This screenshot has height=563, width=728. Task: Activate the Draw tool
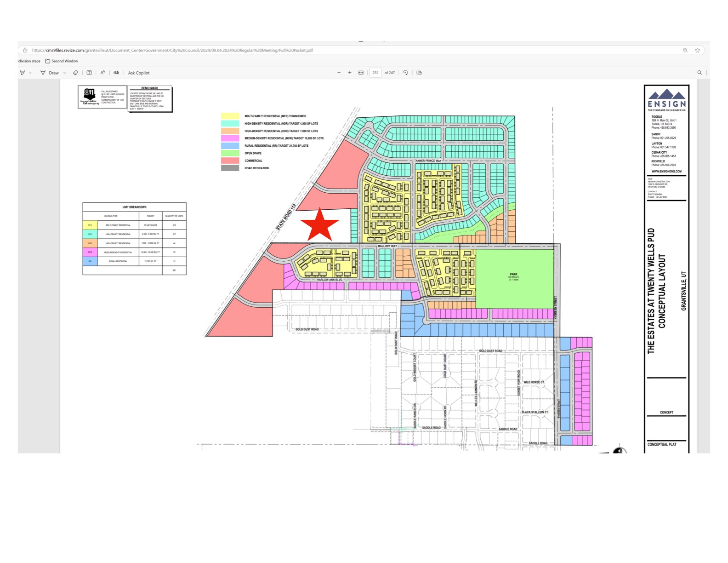pos(50,73)
